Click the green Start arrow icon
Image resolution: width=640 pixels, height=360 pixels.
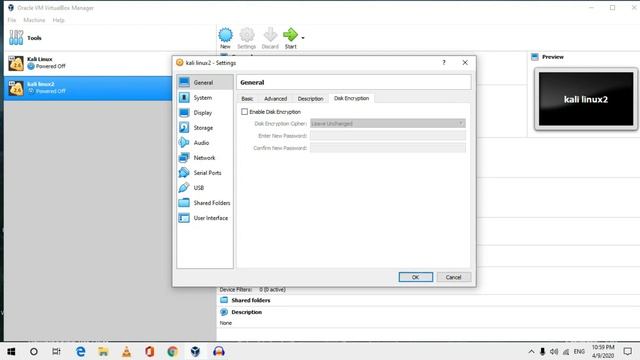[290, 35]
